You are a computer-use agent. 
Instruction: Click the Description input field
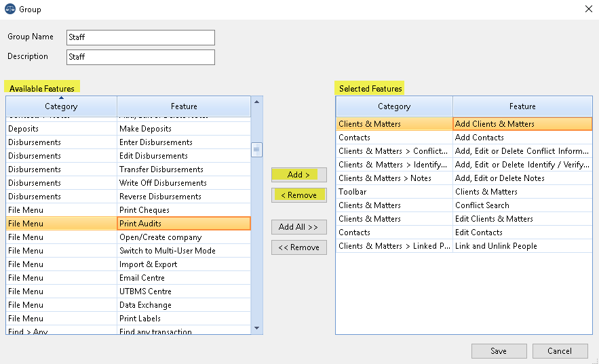(140, 57)
